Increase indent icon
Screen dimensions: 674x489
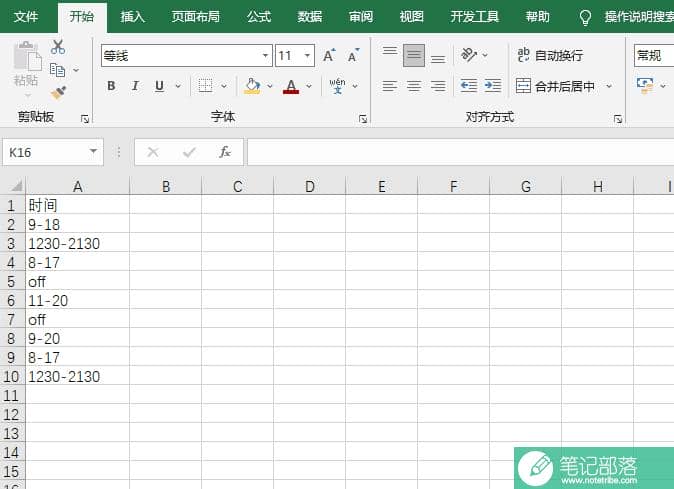493,86
